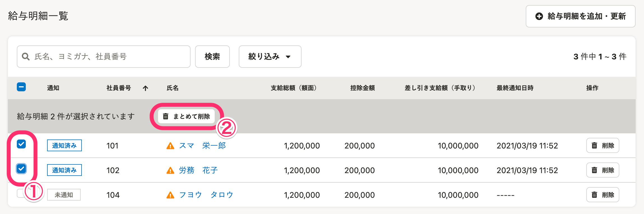Viewport: 644px width, 214px height.
Task: Open employee スマ 栄一郎's payslip link
Action: [x=202, y=146]
